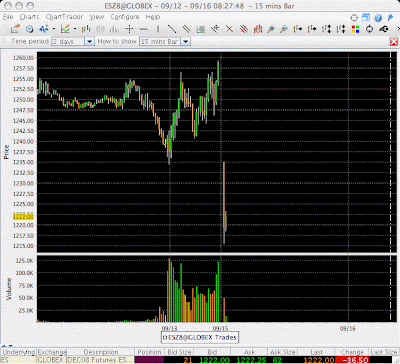Click the right-hand magnifier zoom icon
The height and width of the screenshot is (364, 400).
(284, 29)
